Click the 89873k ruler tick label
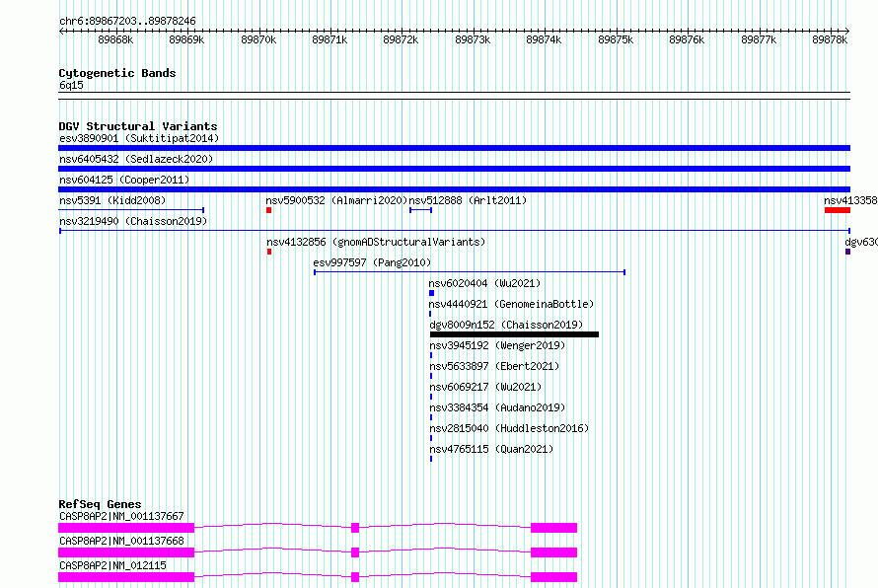The height and width of the screenshot is (588, 878). [473, 39]
